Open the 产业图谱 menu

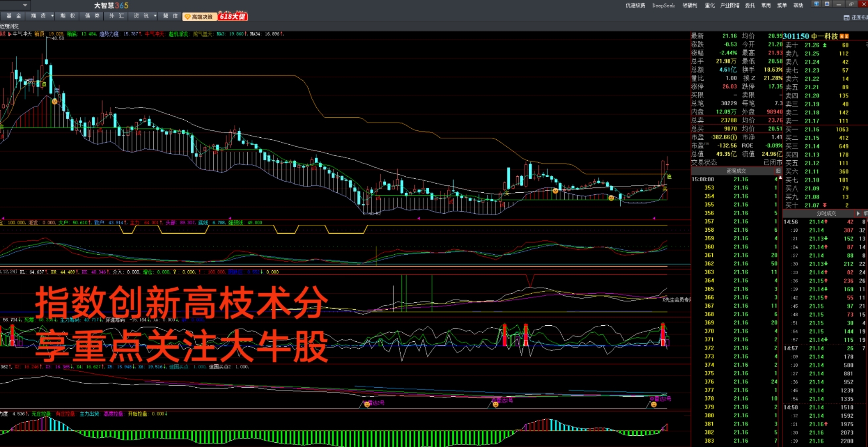click(x=730, y=5)
